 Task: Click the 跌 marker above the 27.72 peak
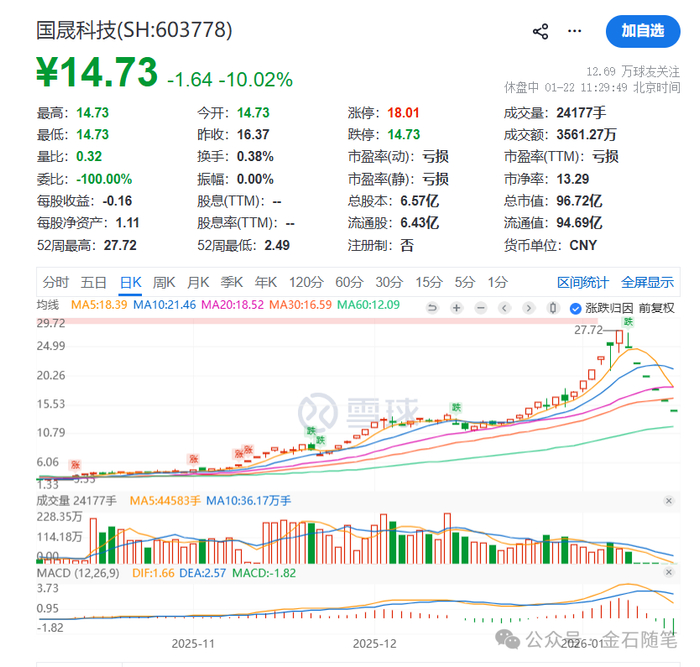[629, 321]
